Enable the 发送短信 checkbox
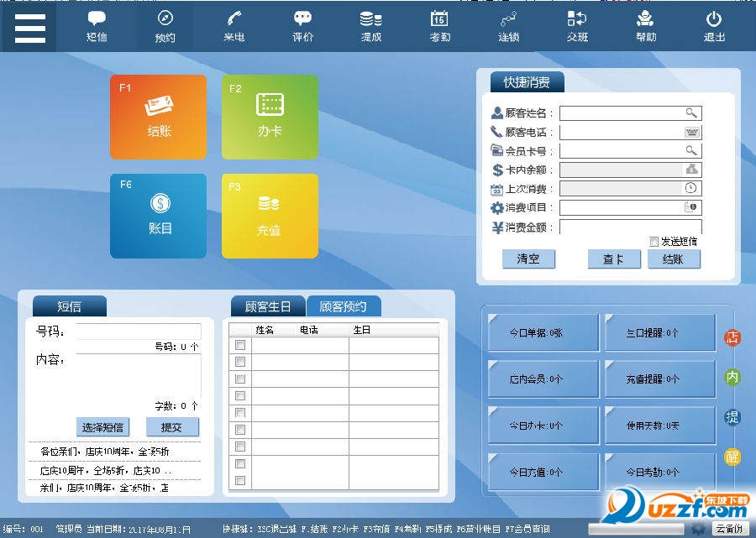Screen dimensions: 756x538 [x=654, y=242]
